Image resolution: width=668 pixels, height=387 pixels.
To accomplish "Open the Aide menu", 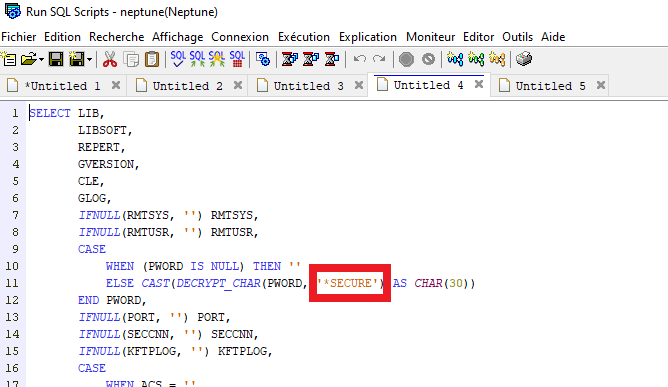I will point(553,37).
